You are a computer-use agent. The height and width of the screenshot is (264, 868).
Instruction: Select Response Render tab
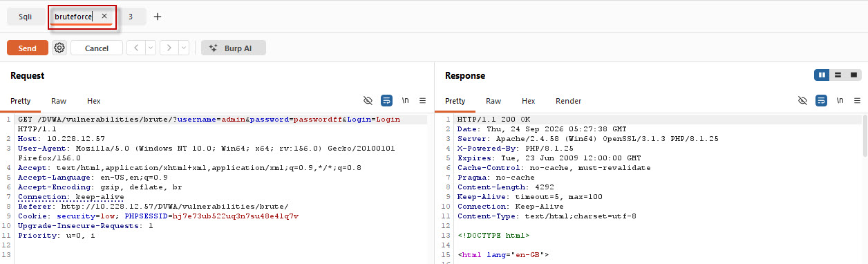click(569, 101)
